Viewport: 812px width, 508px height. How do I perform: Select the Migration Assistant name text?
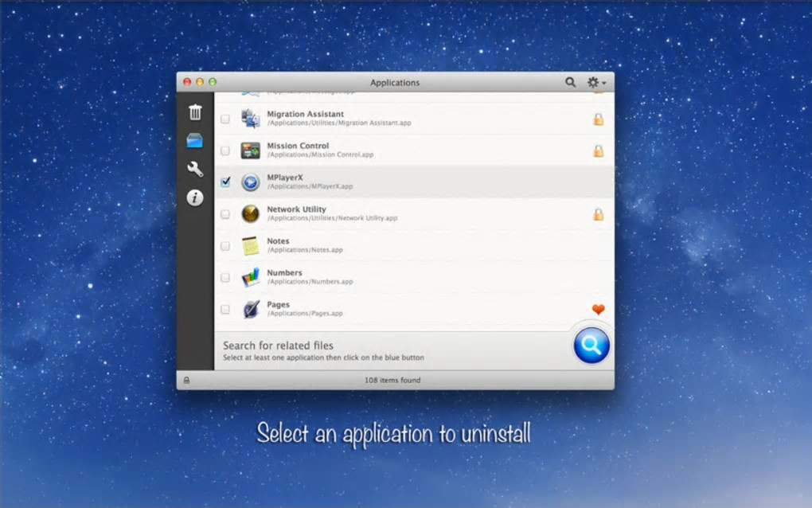coord(306,114)
